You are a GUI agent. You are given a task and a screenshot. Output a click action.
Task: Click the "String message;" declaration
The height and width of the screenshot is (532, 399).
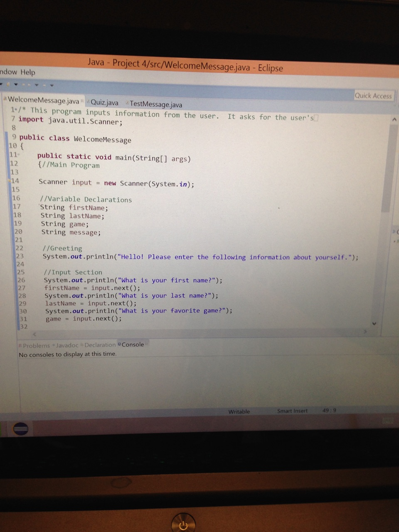71,232
